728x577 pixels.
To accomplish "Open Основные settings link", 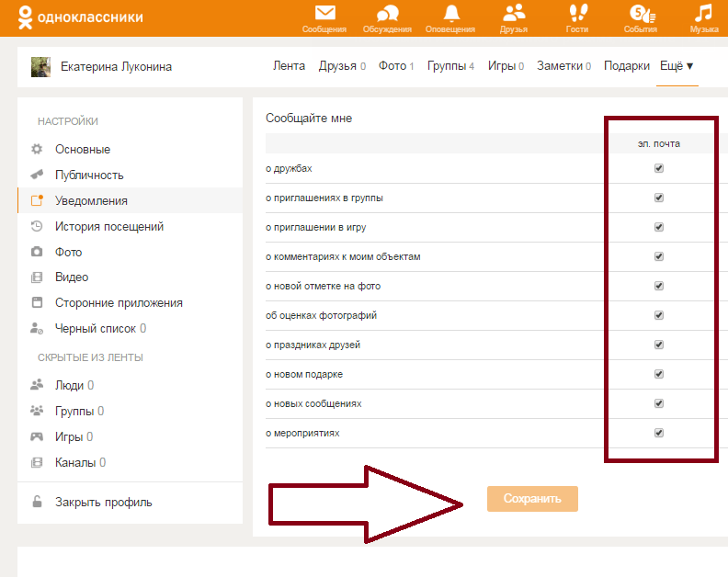I will 83,149.
